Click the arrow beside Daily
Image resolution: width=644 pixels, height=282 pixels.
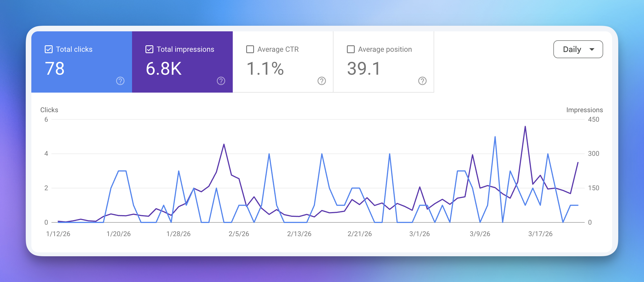592,50
